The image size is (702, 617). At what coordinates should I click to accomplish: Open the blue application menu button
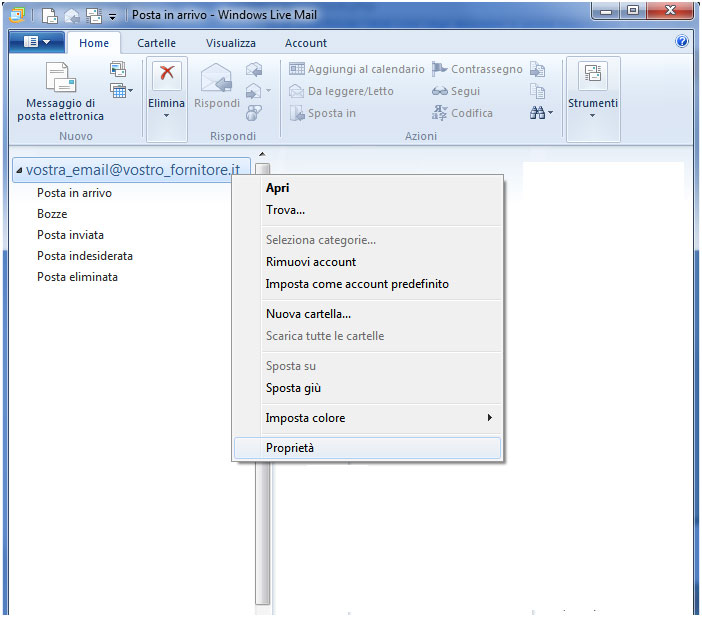(x=37, y=43)
